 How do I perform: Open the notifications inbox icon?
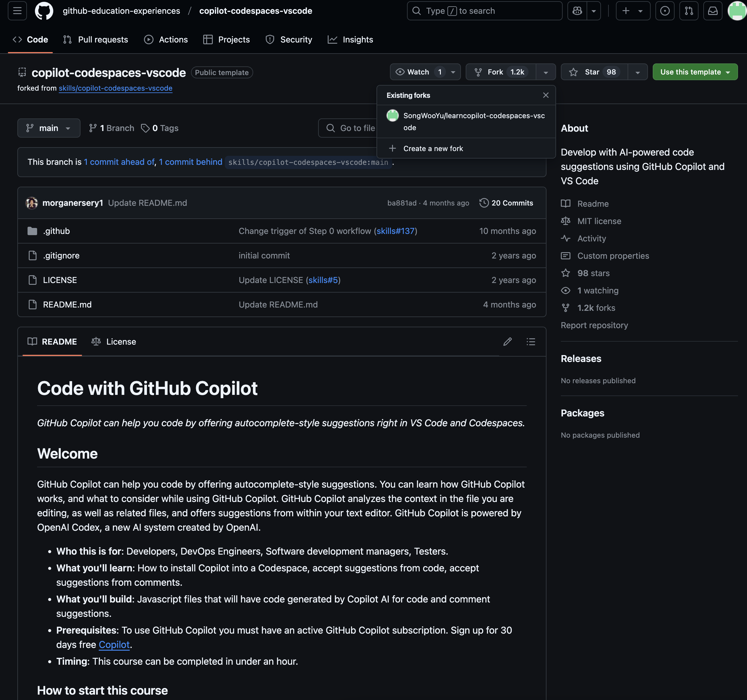coord(712,11)
